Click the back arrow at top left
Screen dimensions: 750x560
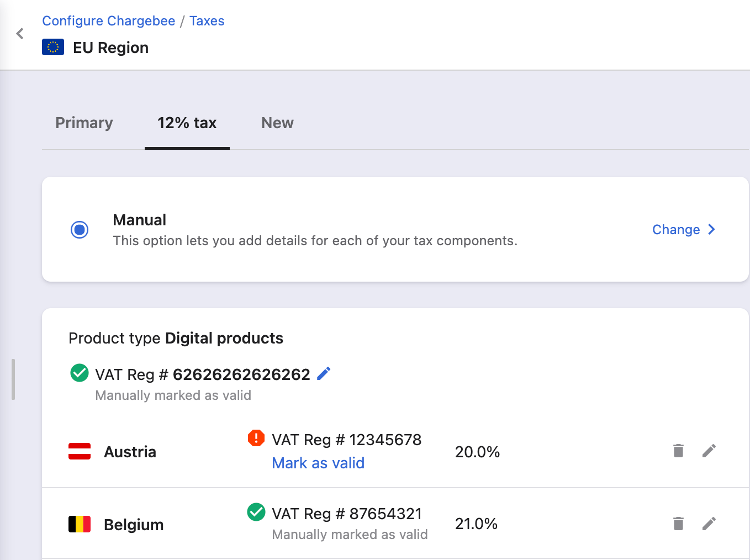pos(20,33)
